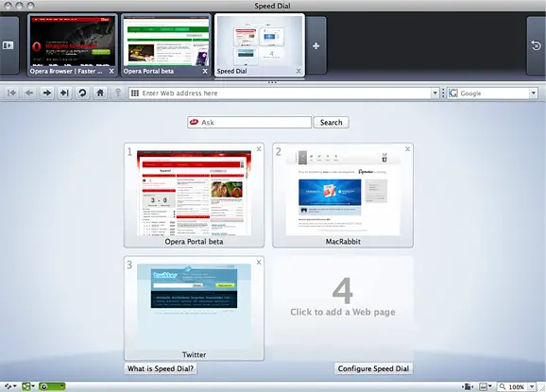Open a new tab with plus button
The image size is (546, 392).
point(316,45)
